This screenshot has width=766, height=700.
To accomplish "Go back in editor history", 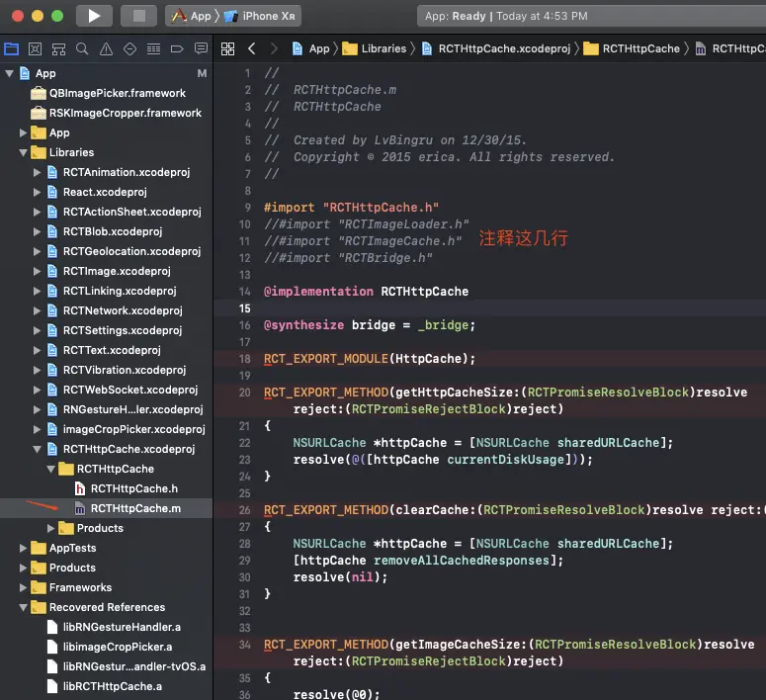I will tap(252, 48).
